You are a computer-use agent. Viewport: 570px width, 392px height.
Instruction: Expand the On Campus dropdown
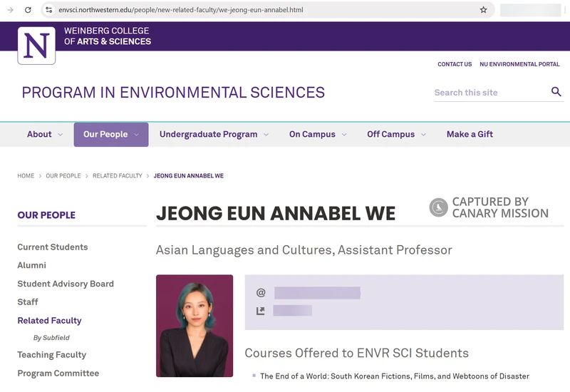pos(317,134)
